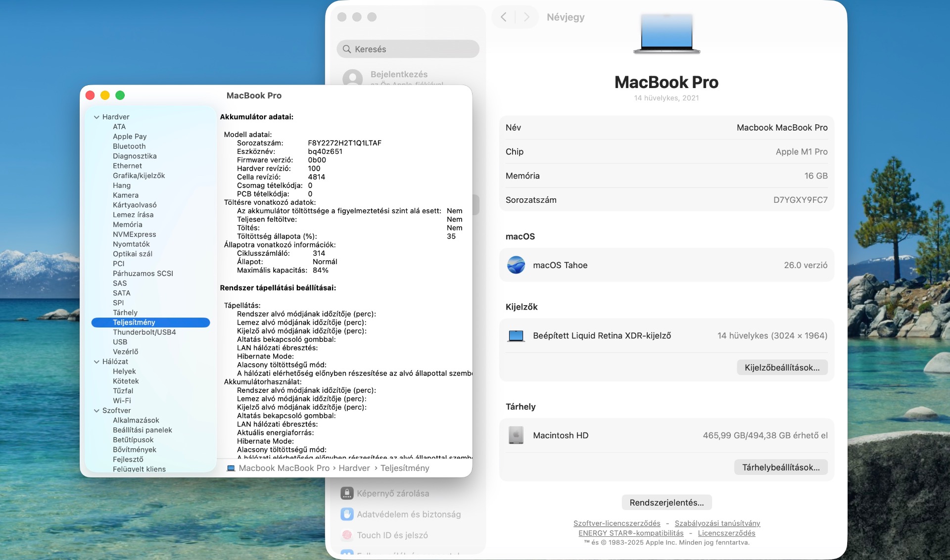Open Thunderbolt/USB4 info
Screen dimensions: 950x560
click(x=144, y=332)
